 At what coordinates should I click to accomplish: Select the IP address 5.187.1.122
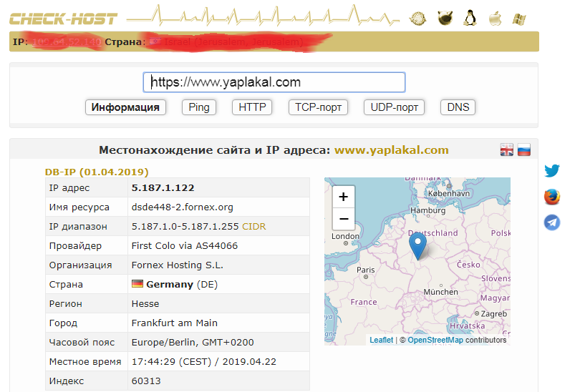163,188
